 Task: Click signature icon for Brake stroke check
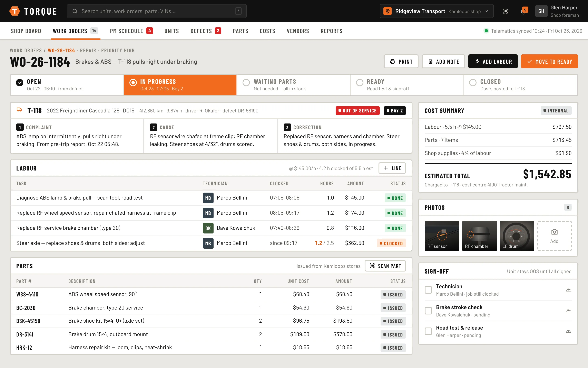(569, 311)
